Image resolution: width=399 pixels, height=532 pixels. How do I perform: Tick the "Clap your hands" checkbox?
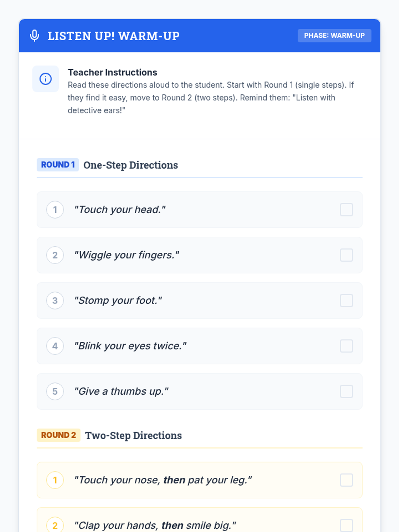click(x=346, y=525)
